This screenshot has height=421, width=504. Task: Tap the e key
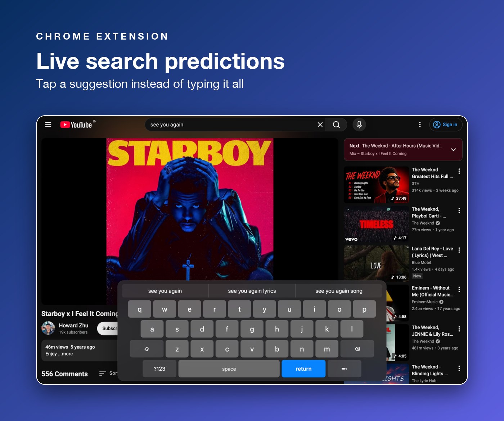pyautogui.click(x=189, y=309)
